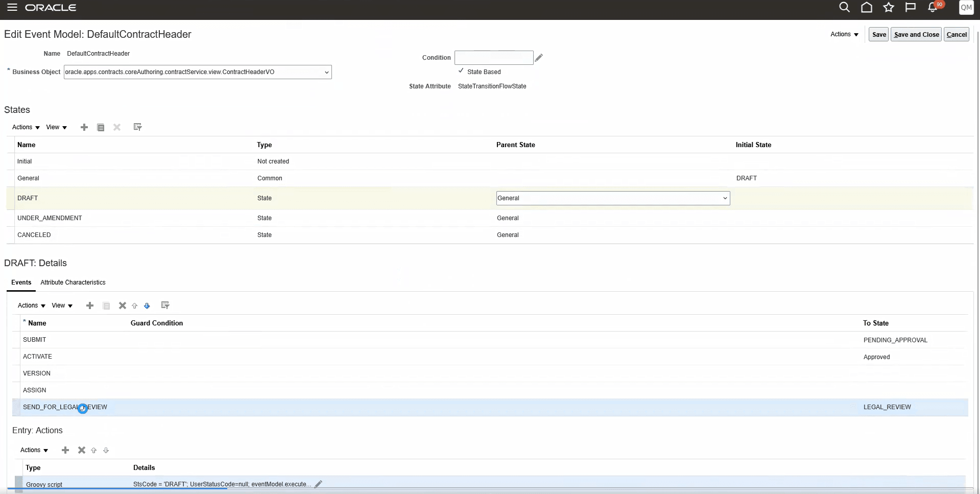
Task: Open Events section View menu
Action: pos(62,305)
